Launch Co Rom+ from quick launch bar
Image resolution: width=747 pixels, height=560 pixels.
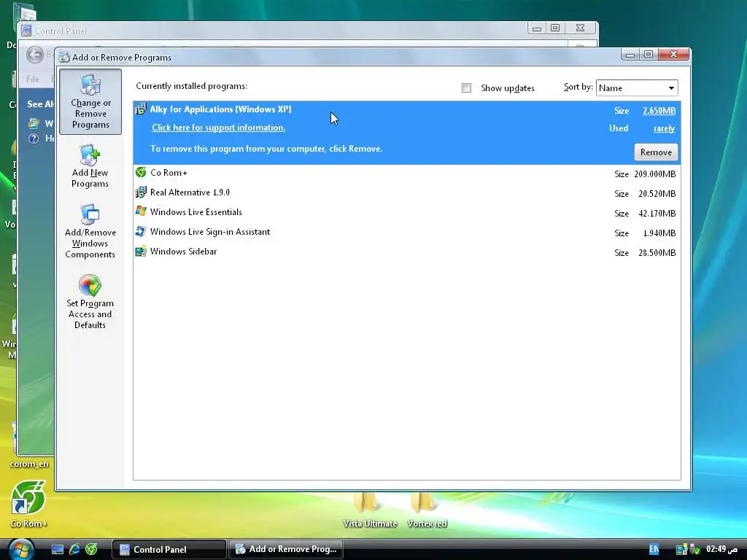click(x=91, y=549)
